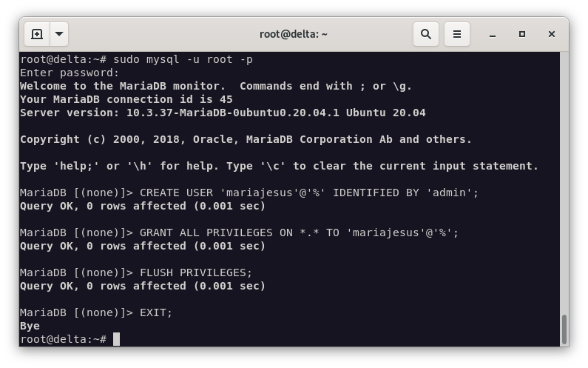Click the Server version line
This screenshot has height=368, width=588.
[223, 113]
